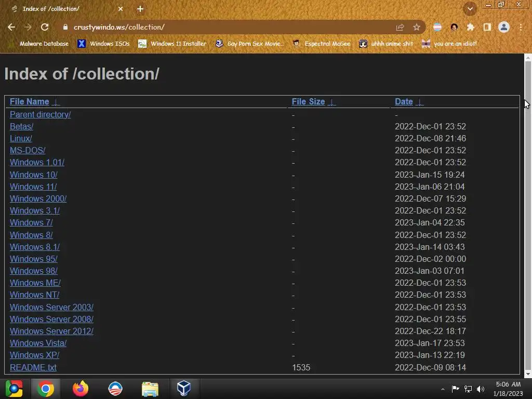532x399 pixels.
Task: Open the Windows Vista/ folder
Action: coord(38,343)
